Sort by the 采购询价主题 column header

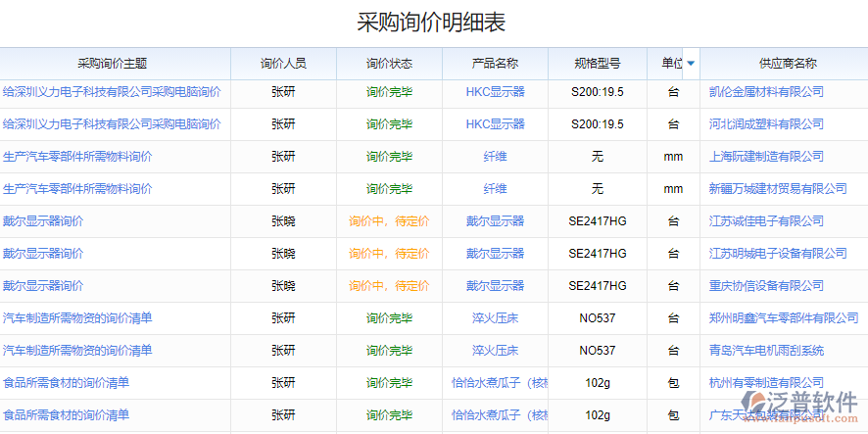[x=113, y=64]
